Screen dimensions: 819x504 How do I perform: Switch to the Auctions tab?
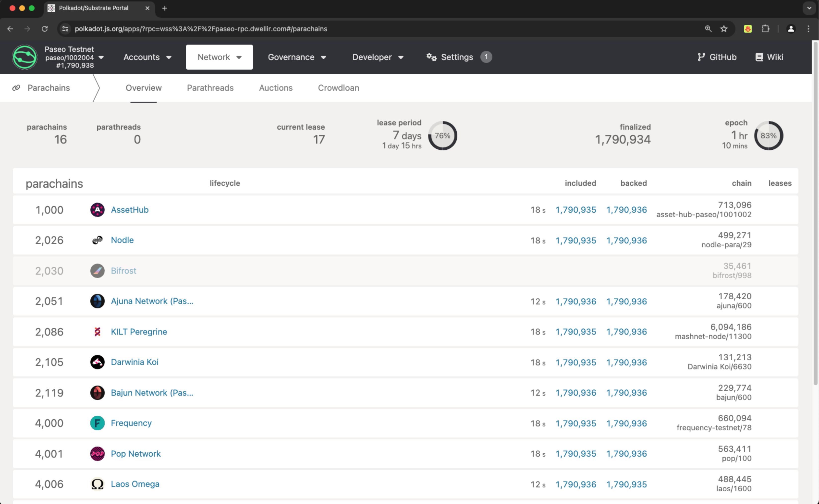tap(276, 88)
